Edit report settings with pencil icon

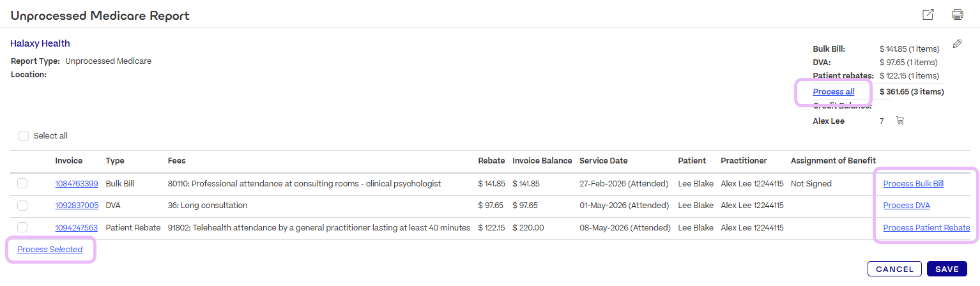pos(957,44)
